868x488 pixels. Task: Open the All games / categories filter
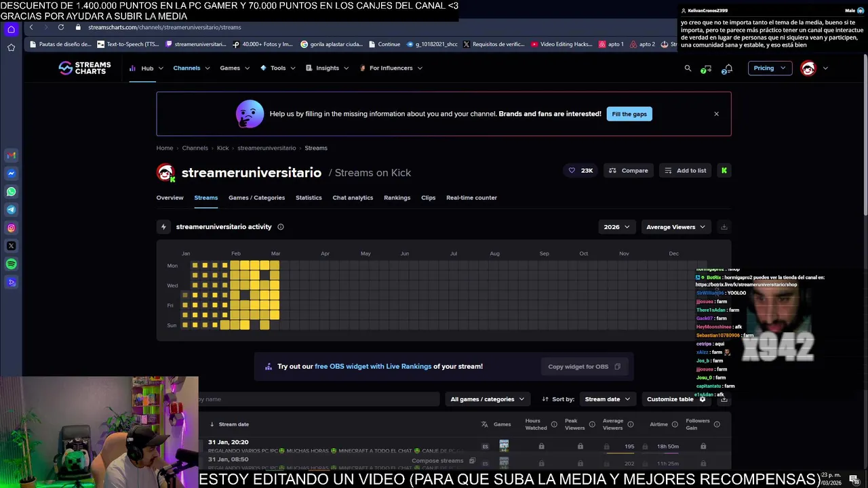click(488, 399)
